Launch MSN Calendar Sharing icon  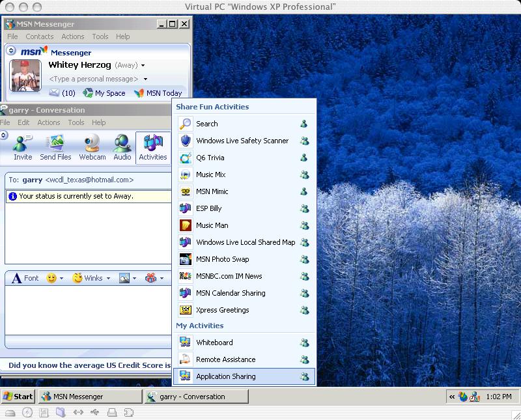point(186,293)
